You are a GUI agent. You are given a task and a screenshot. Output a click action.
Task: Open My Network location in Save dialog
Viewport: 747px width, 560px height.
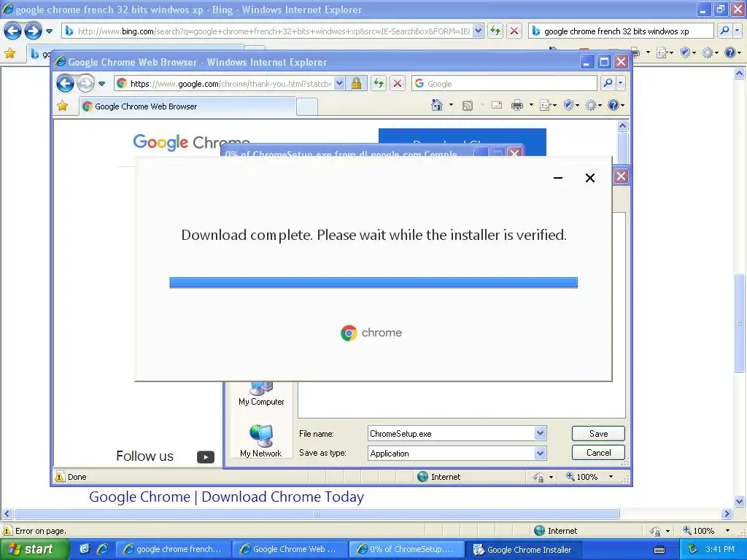point(260,440)
